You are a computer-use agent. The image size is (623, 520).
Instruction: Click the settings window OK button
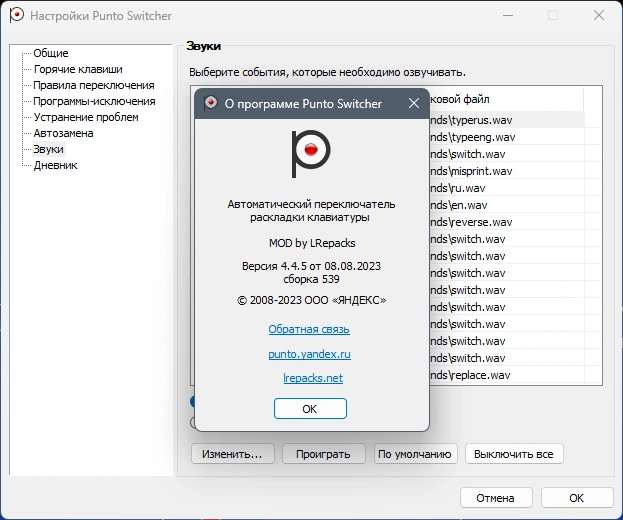click(577, 498)
